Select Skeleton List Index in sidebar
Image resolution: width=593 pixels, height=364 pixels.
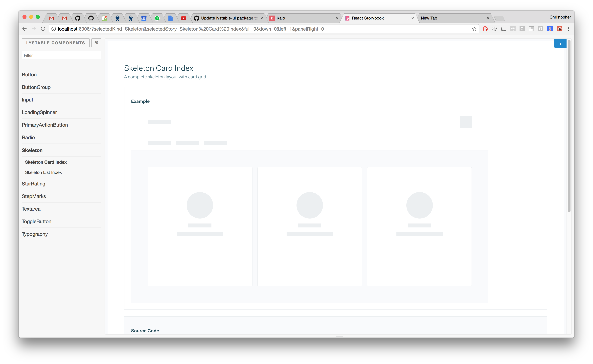44,172
